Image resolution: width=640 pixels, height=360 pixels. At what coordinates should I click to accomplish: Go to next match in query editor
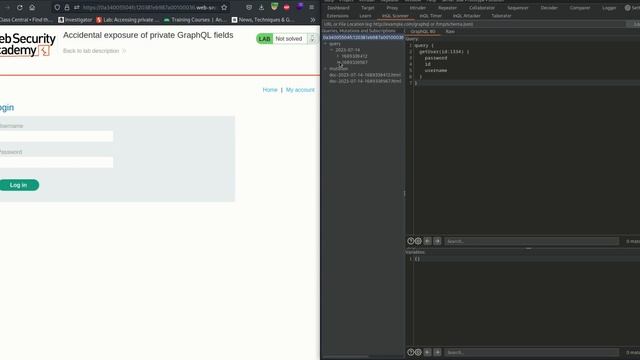(437, 241)
